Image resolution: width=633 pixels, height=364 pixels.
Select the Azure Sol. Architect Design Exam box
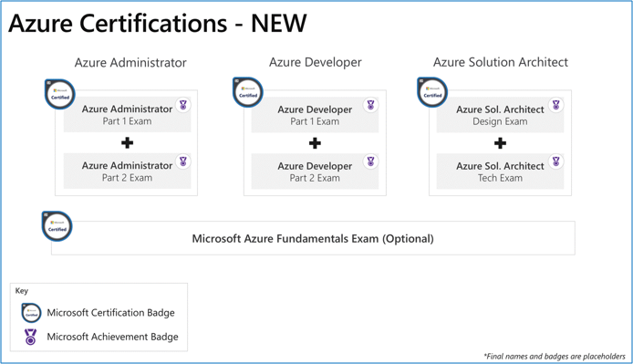[500, 115]
